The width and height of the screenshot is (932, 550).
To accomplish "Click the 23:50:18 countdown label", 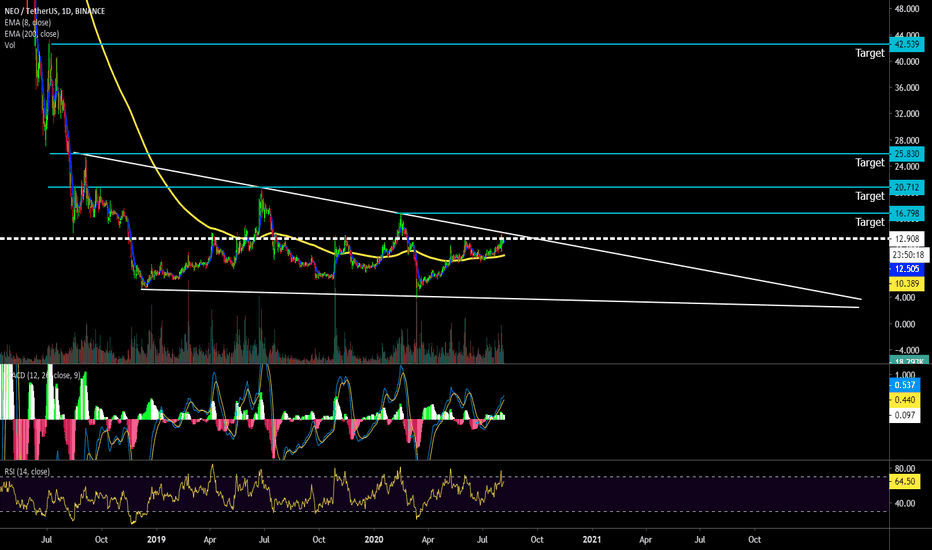I will (909, 254).
